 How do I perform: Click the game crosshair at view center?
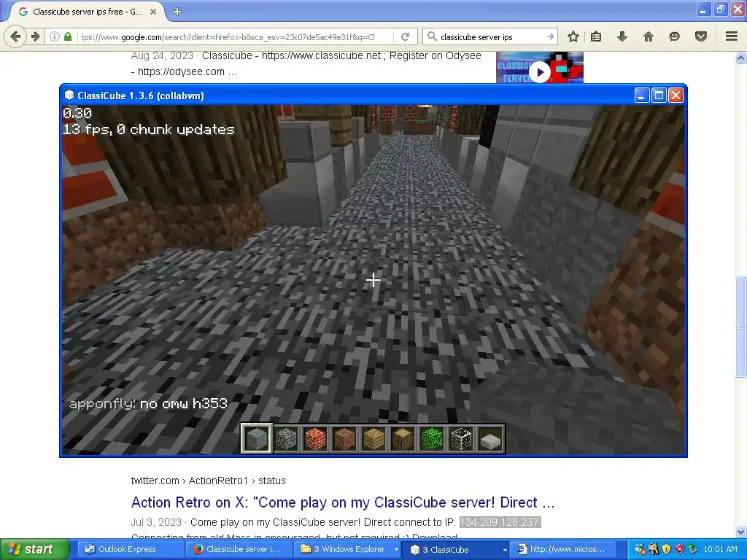tap(373, 280)
